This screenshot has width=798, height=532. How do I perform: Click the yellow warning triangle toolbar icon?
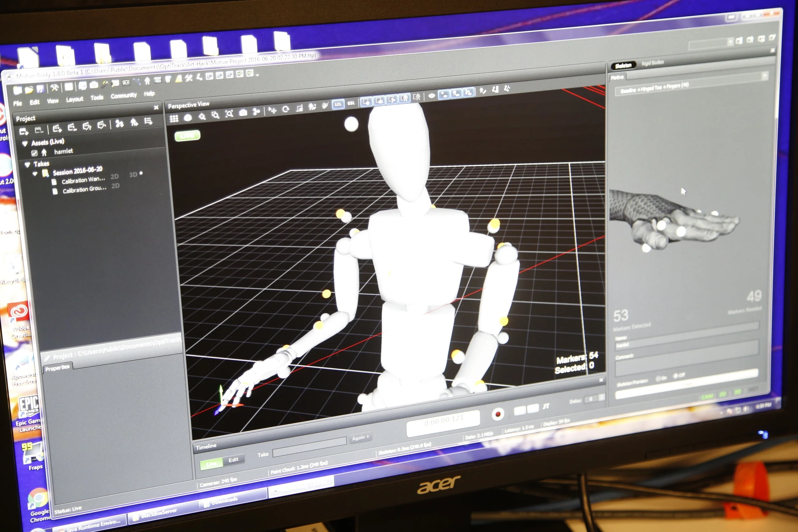coord(179,79)
